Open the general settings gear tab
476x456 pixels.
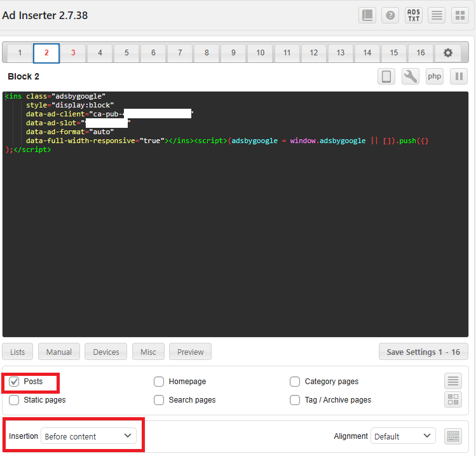(448, 53)
